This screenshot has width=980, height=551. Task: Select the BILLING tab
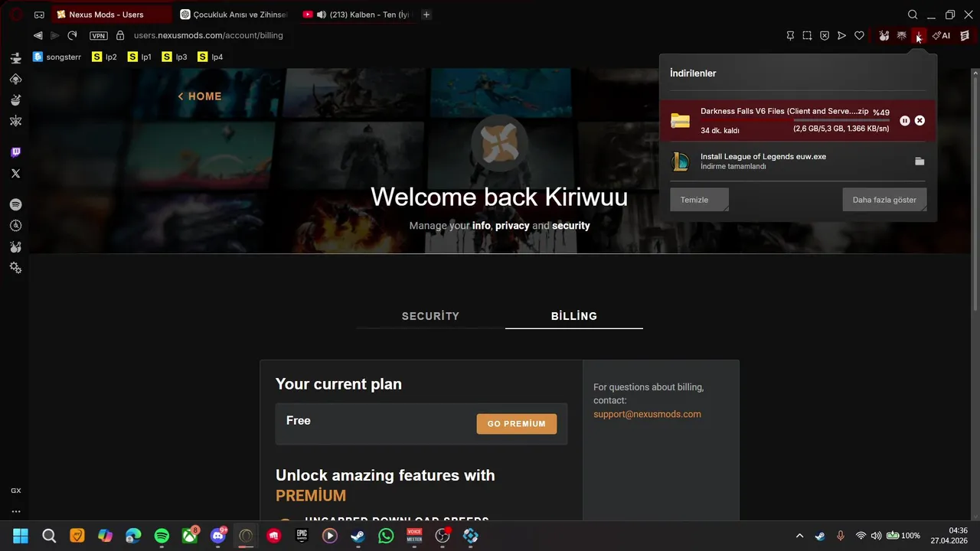pyautogui.click(x=574, y=316)
